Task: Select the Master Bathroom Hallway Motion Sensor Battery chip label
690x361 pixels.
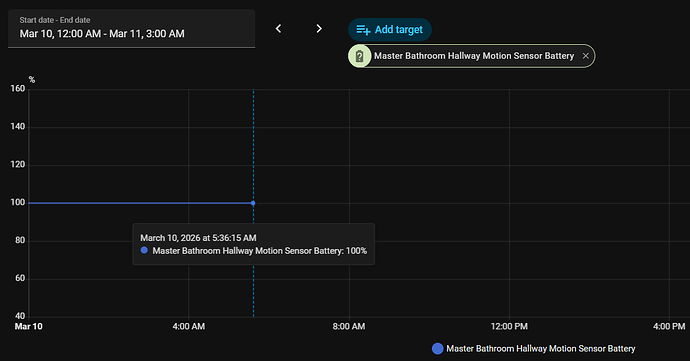Action: pos(474,56)
